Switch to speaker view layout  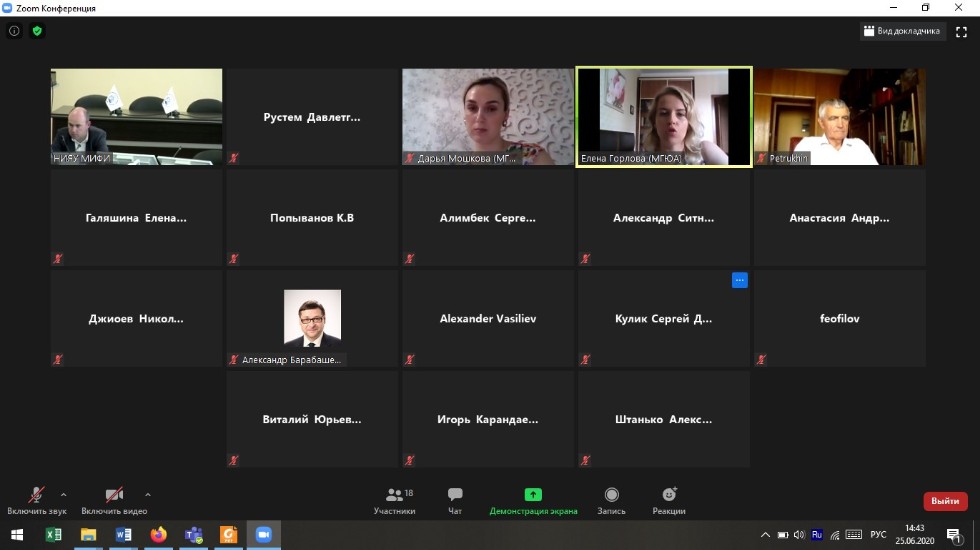coord(901,31)
